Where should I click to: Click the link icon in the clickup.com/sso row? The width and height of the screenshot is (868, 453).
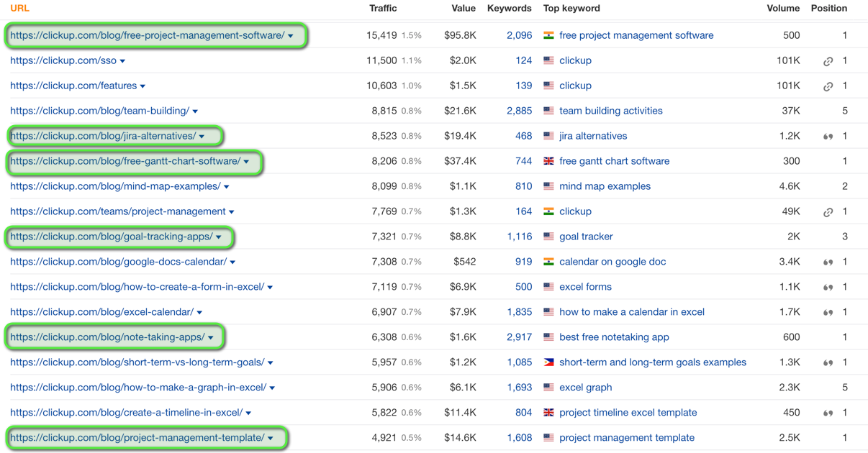(828, 61)
